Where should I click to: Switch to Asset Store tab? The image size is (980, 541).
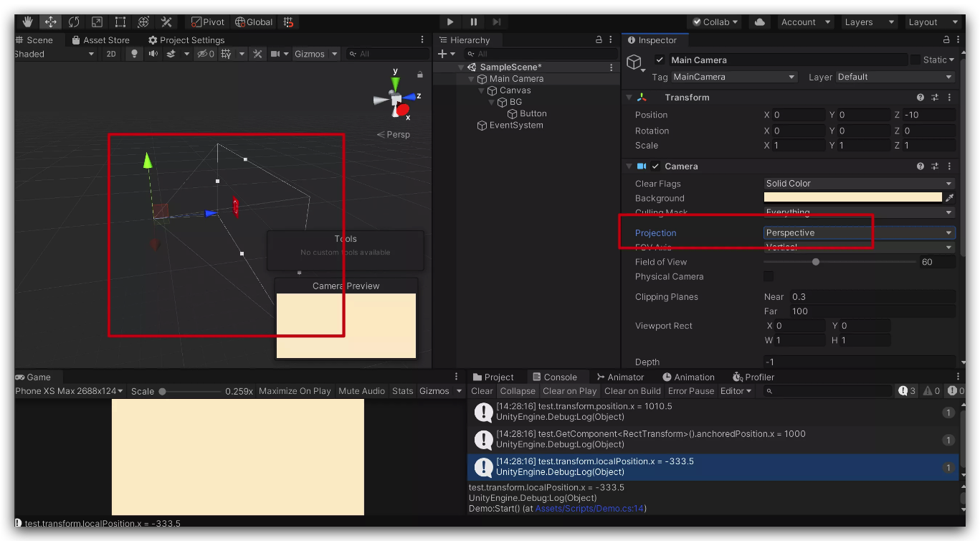tap(100, 40)
